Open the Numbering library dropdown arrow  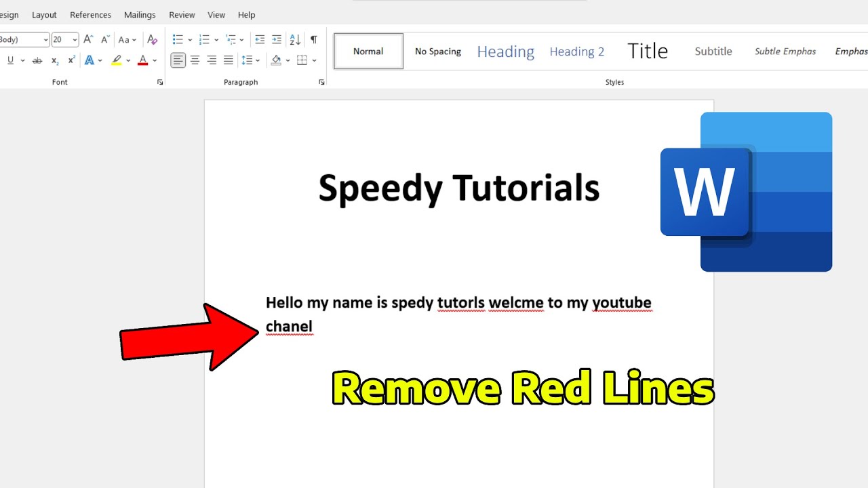click(x=216, y=39)
